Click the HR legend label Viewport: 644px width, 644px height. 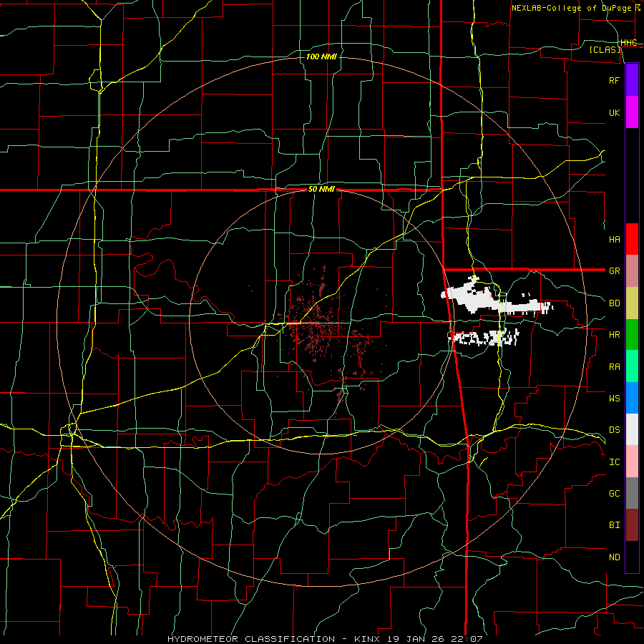tap(614, 335)
